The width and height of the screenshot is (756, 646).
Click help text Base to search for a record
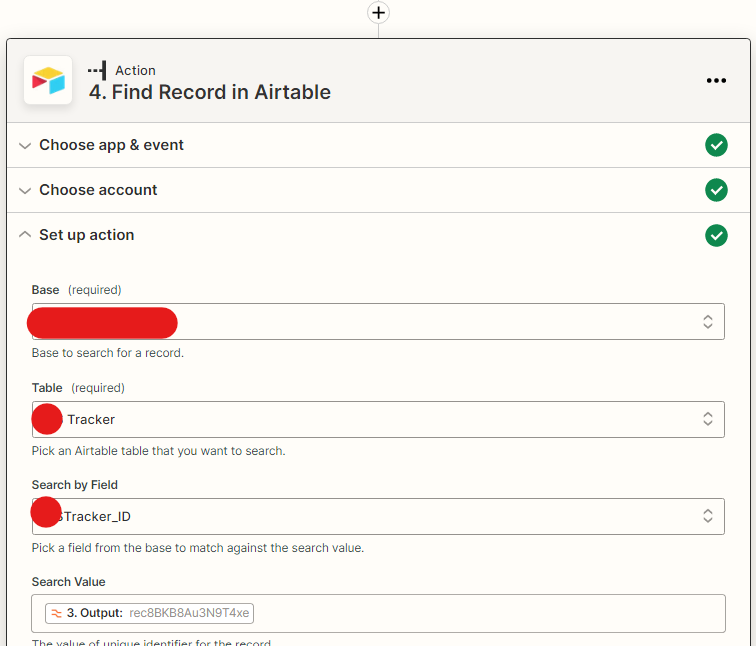click(108, 353)
